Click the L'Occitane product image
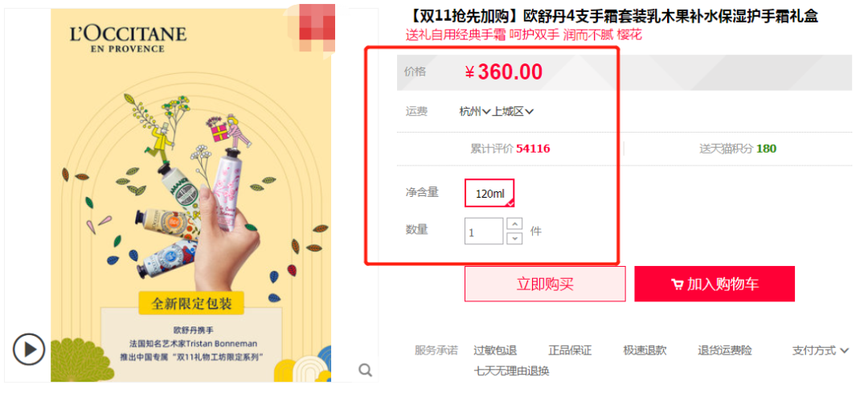Image resolution: width=868 pixels, height=393 pixels. (191, 194)
